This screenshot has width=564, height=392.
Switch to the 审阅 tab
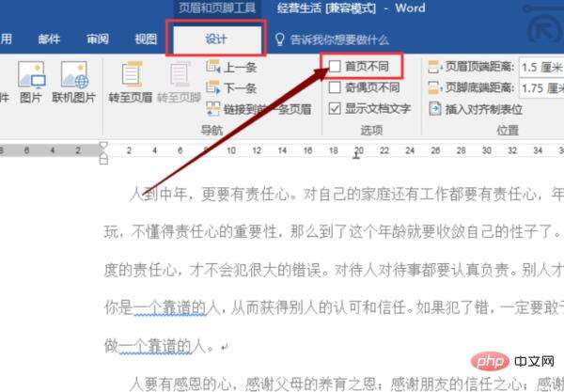click(x=98, y=39)
